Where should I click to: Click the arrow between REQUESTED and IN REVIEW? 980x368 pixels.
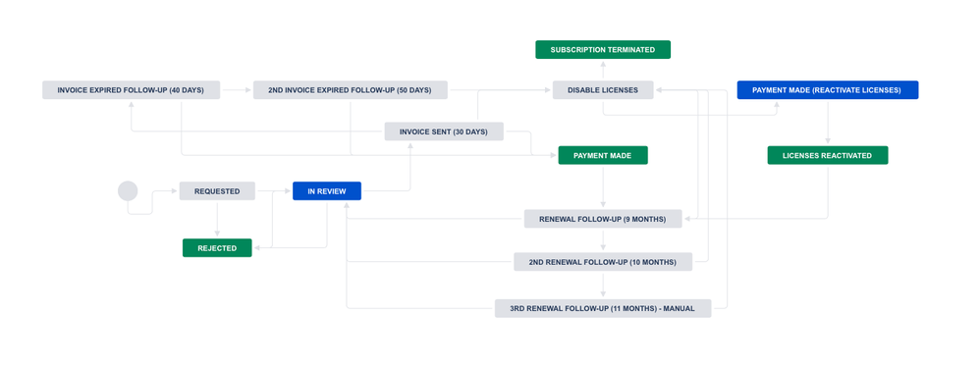[274, 191]
